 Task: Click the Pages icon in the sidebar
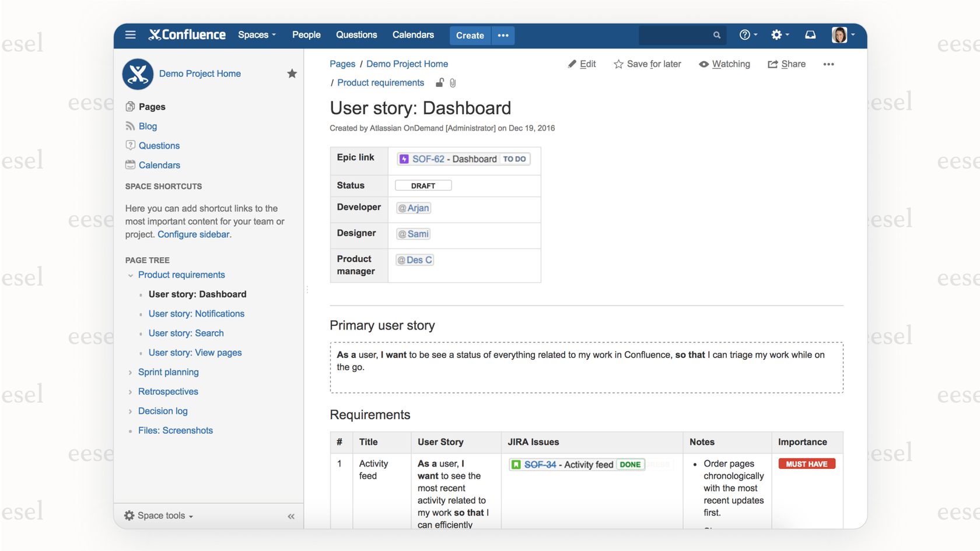tap(129, 106)
